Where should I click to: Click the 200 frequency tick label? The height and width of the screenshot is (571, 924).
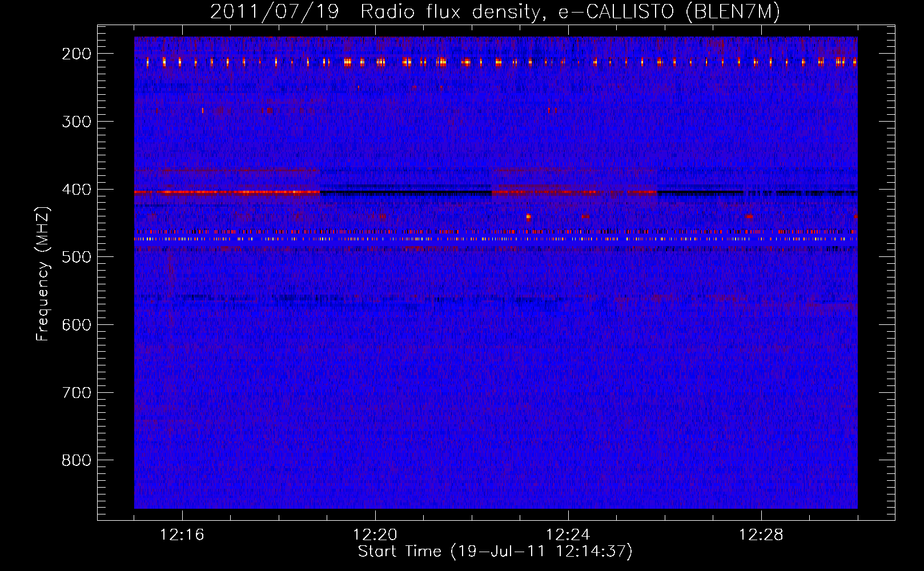(77, 54)
